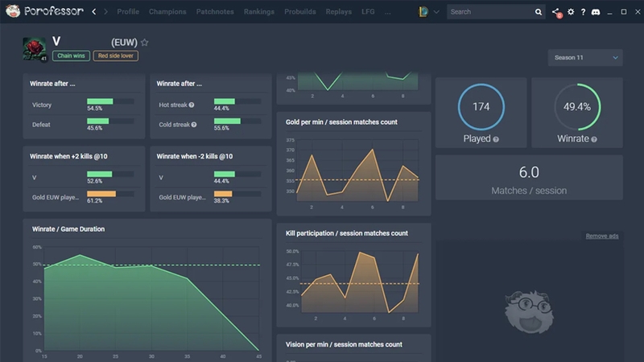Switch to the Probuilds tab
This screenshot has width=644, height=362.
pos(299,11)
